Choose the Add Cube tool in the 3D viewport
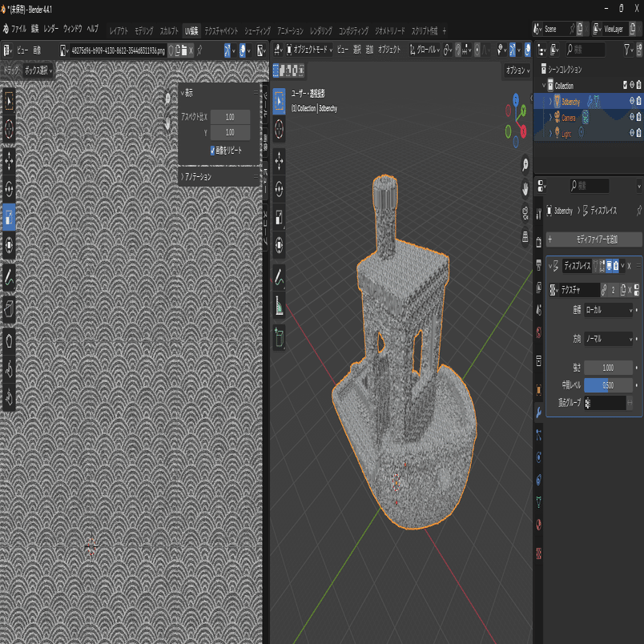Screen dimensions: 644x644 coord(279,338)
